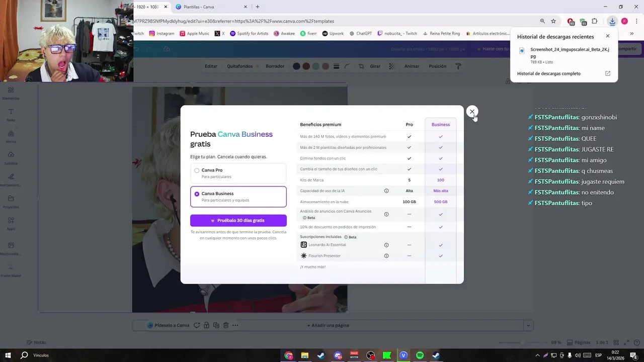Open info icon next to Flourish Presenter
The width and height of the screenshot is (644, 362).
386,256
